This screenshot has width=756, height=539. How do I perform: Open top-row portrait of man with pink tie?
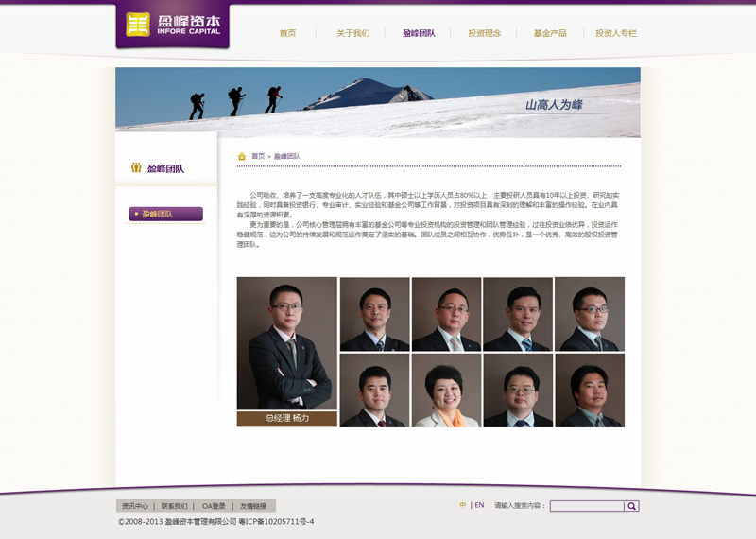(x=446, y=314)
